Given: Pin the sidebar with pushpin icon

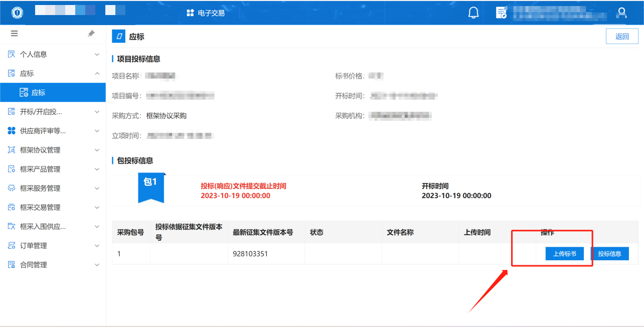Looking at the screenshot, I should [x=91, y=34].
